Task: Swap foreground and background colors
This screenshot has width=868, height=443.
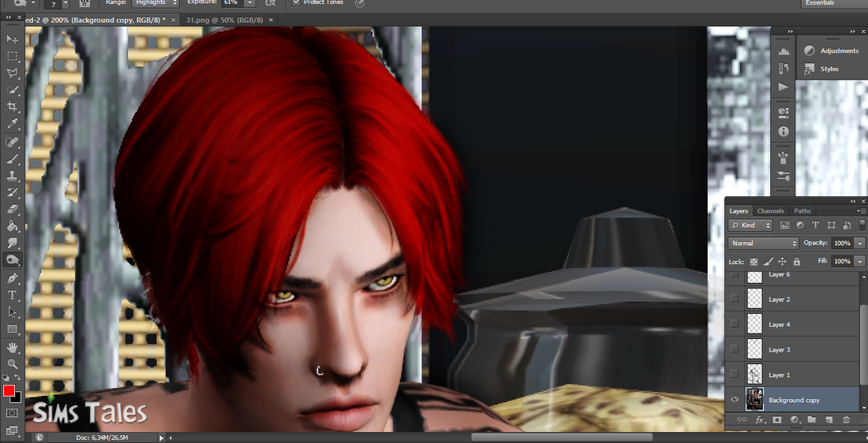Action: click(17, 378)
